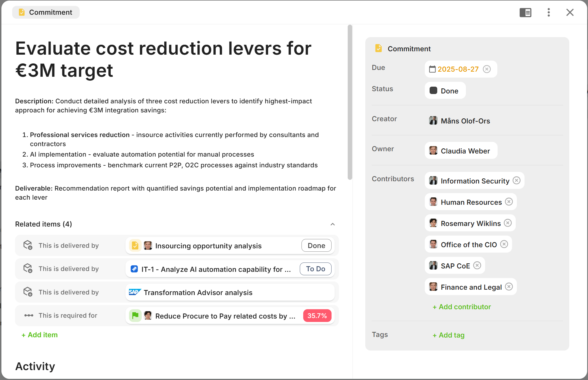Click the 35.7% progress badge
The image size is (588, 380).
pyautogui.click(x=317, y=316)
